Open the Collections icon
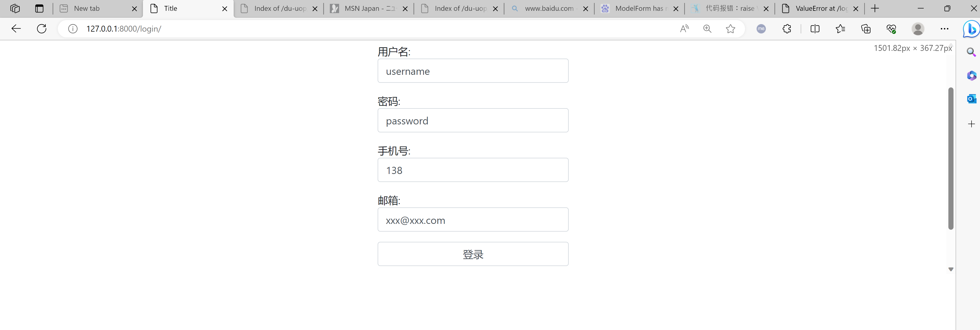This screenshot has height=330, width=980. 866,29
